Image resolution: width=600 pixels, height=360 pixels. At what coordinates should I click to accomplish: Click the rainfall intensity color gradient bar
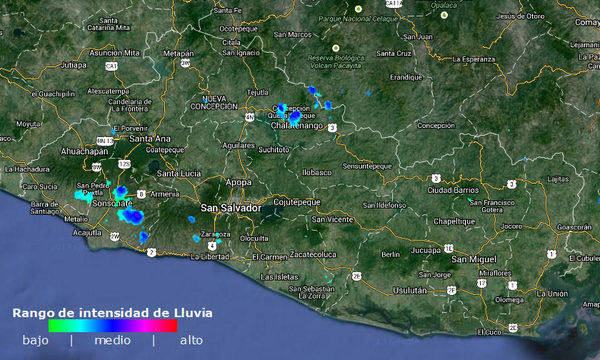[x=113, y=326]
